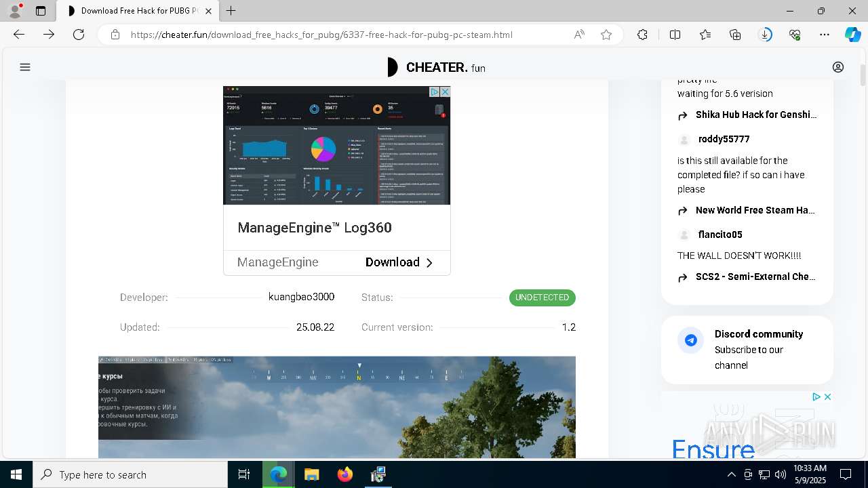Open Edge settings and more menu
This screenshot has height=488, width=868.
tap(825, 35)
